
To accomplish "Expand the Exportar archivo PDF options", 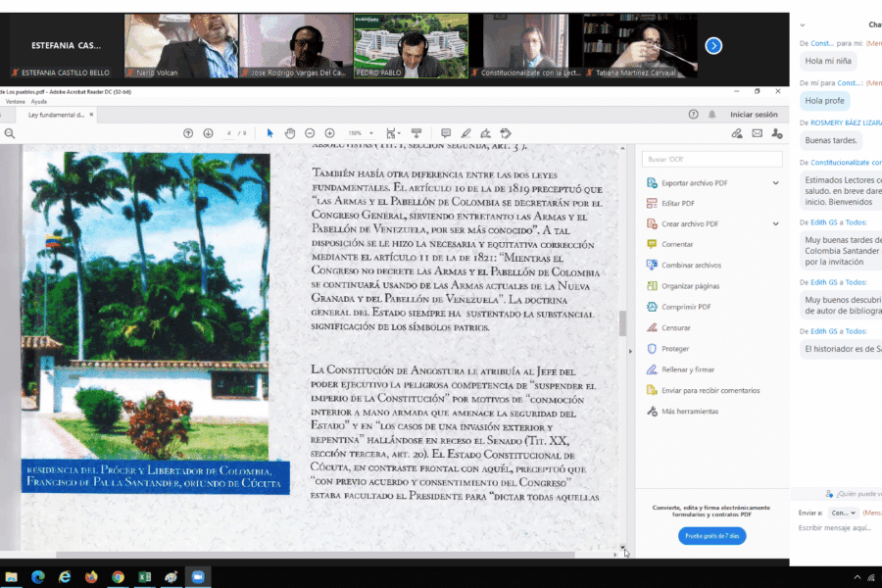I will (775, 183).
